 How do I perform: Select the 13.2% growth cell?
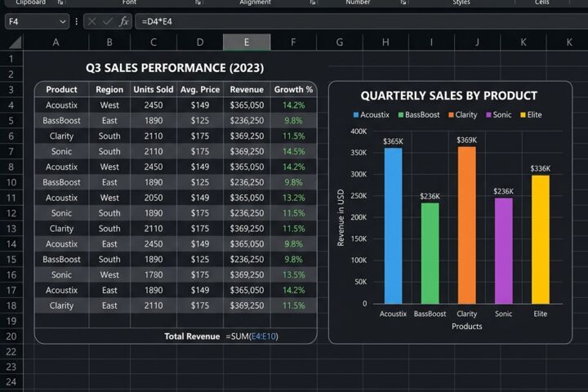[293, 198]
